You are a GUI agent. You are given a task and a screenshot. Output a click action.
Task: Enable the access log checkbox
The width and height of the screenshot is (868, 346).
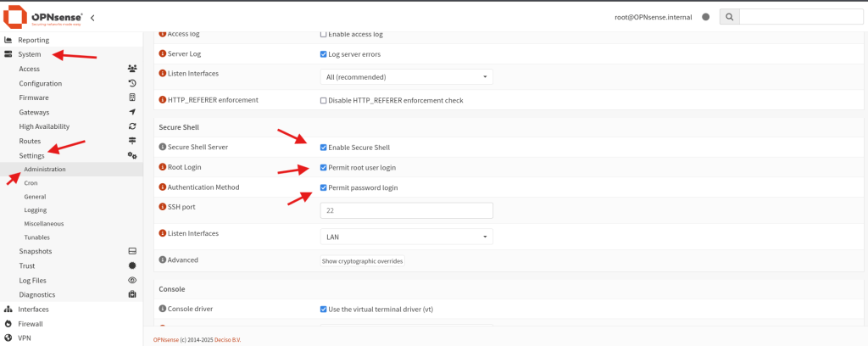pos(324,35)
